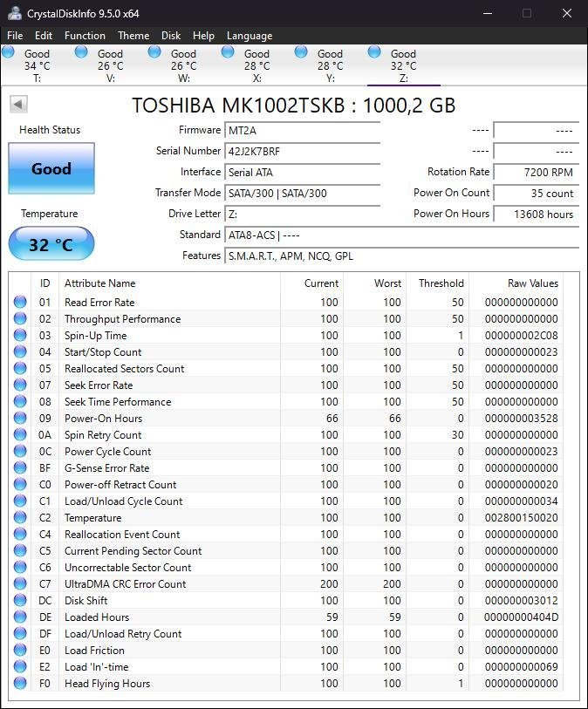588x709 pixels.
Task: Click status orb for Reallocated Sectors Count
Action: click(20, 369)
